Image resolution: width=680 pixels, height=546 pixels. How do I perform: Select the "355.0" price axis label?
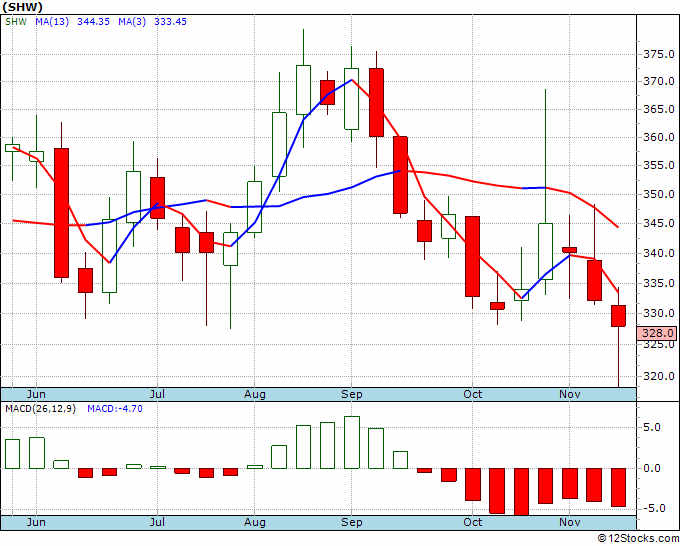pyautogui.click(x=658, y=165)
